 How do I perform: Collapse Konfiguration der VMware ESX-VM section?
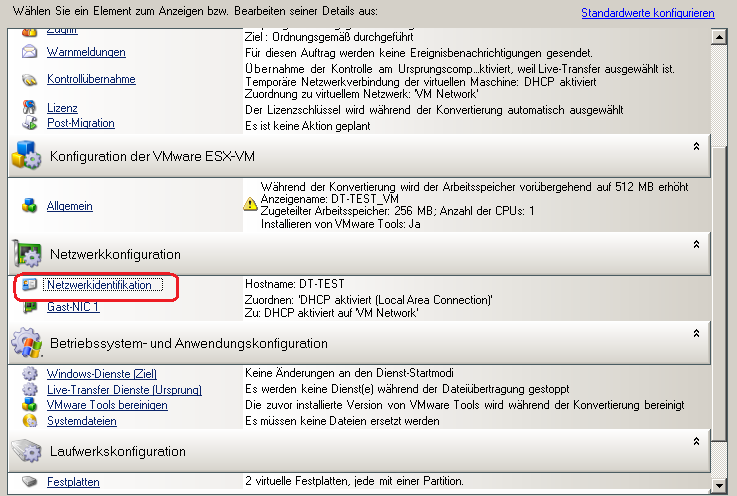coord(697,147)
